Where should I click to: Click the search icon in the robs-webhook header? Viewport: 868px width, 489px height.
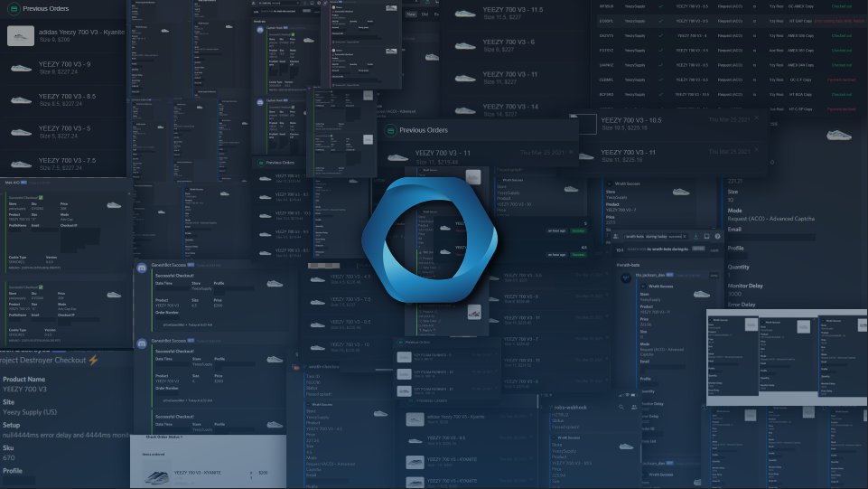pyautogui.click(x=621, y=407)
